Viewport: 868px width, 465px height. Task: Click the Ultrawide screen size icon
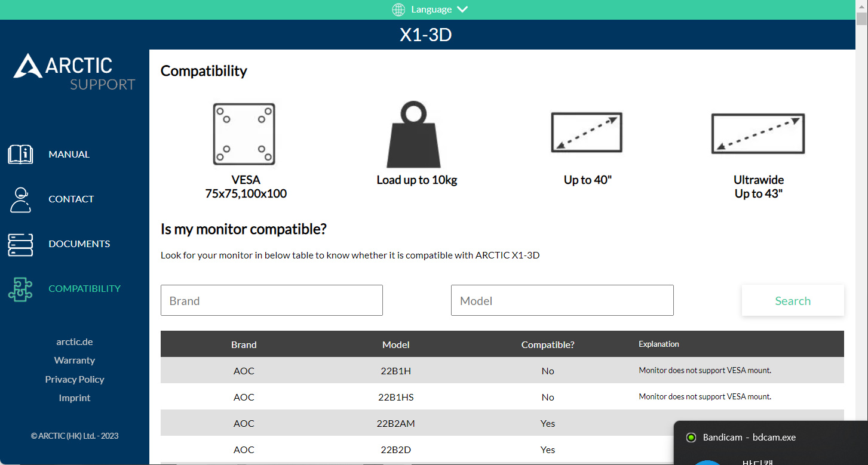pos(758,134)
